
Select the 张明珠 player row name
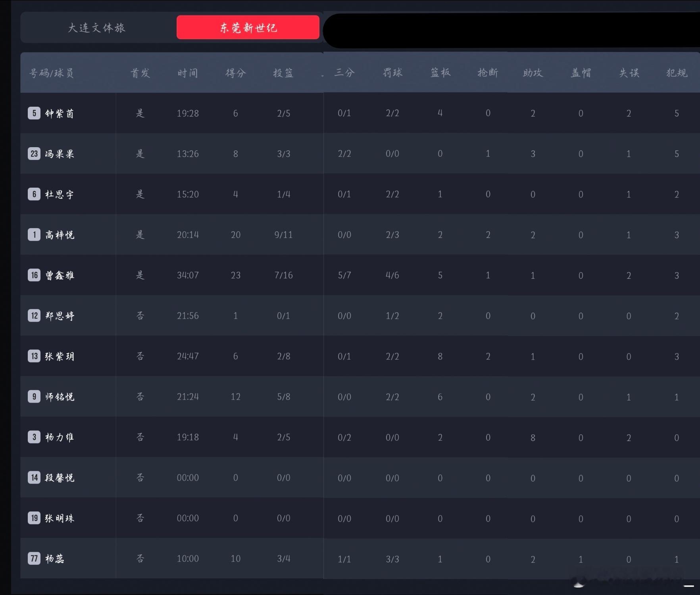pos(59,518)
